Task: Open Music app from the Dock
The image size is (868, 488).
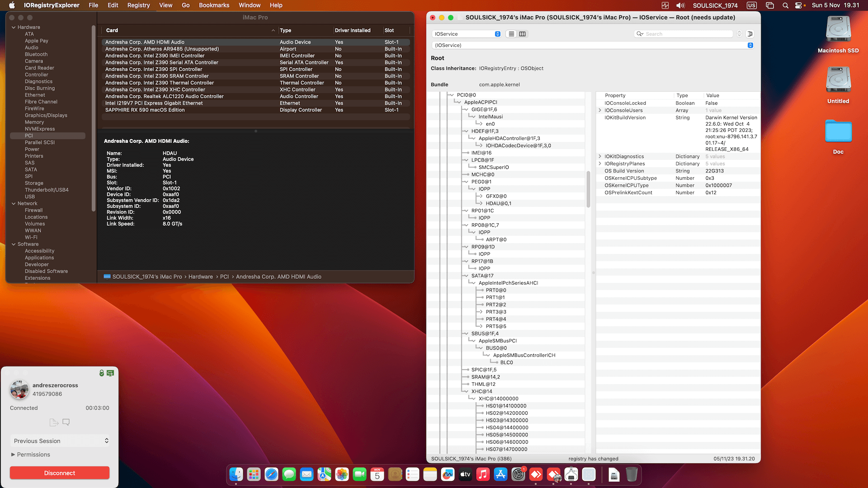Action: (483, 474)
